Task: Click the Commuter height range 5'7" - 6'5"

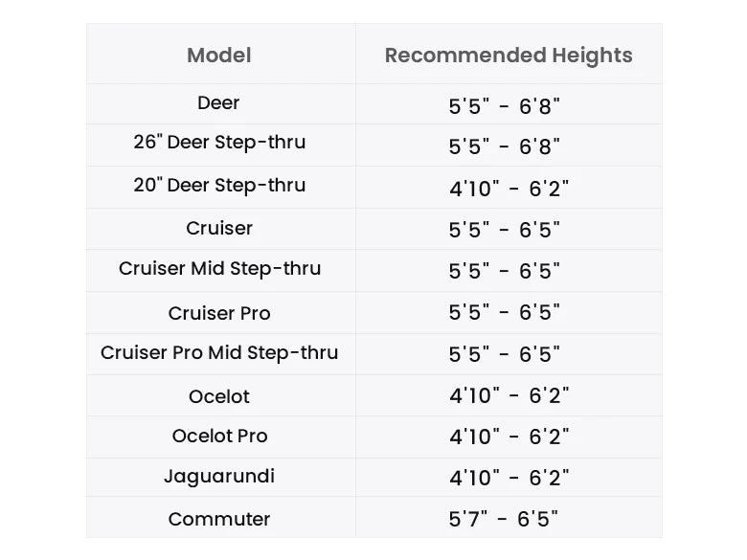Action: (505, 520)
